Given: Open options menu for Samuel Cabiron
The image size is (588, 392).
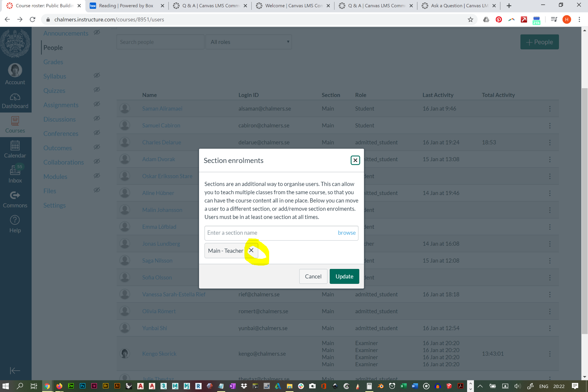Looking at the screenshot, I should (550, 126).
